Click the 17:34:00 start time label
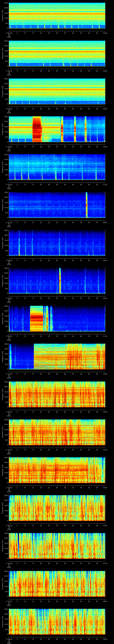 click(x=9, y=487)
